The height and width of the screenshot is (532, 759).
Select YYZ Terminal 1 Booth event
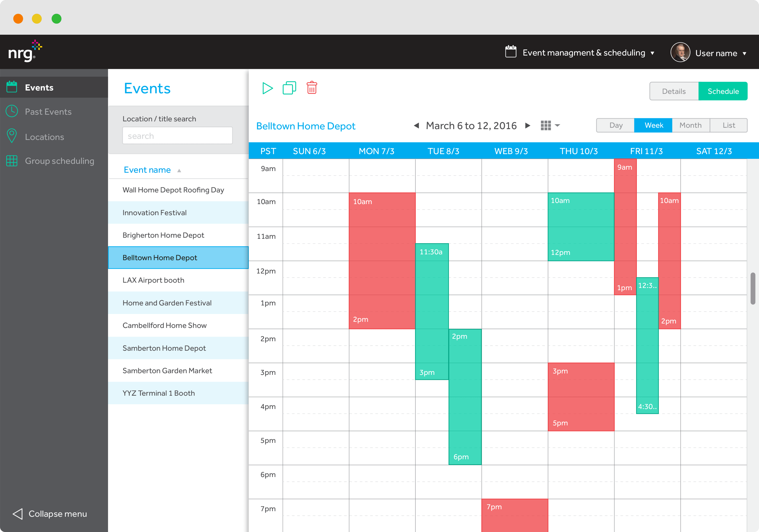click(179, 393)
